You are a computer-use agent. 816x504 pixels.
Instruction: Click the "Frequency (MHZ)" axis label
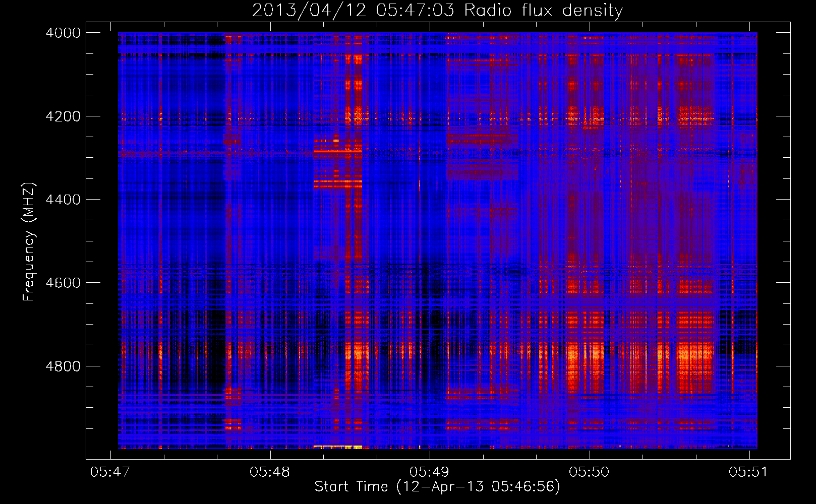pos(29,242)
